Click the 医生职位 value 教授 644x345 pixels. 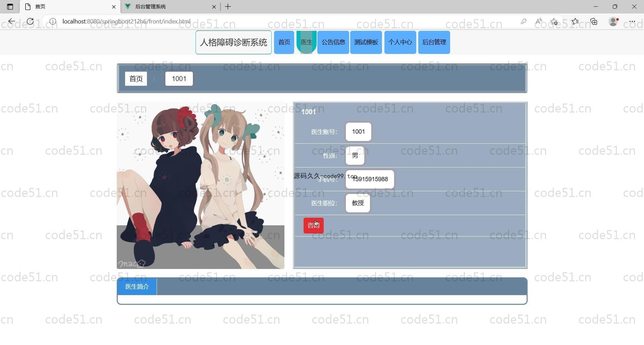click(358, 203)
